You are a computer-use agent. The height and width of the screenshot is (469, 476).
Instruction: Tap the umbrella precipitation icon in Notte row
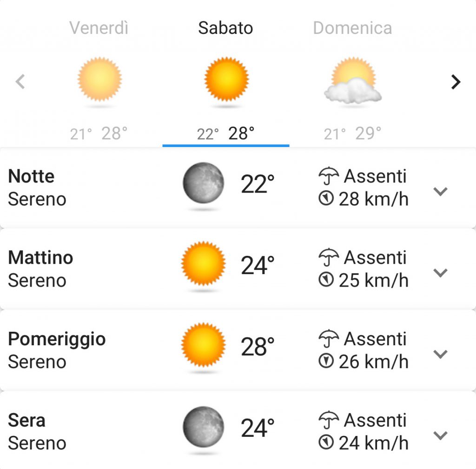(x=329, y=176)
